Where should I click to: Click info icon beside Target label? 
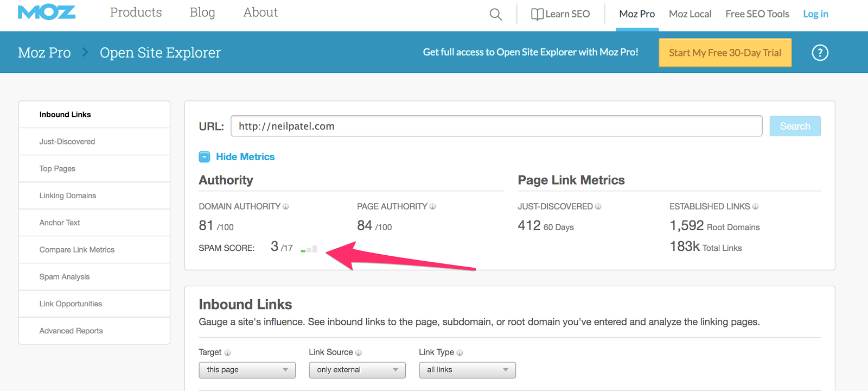(228, 352)
